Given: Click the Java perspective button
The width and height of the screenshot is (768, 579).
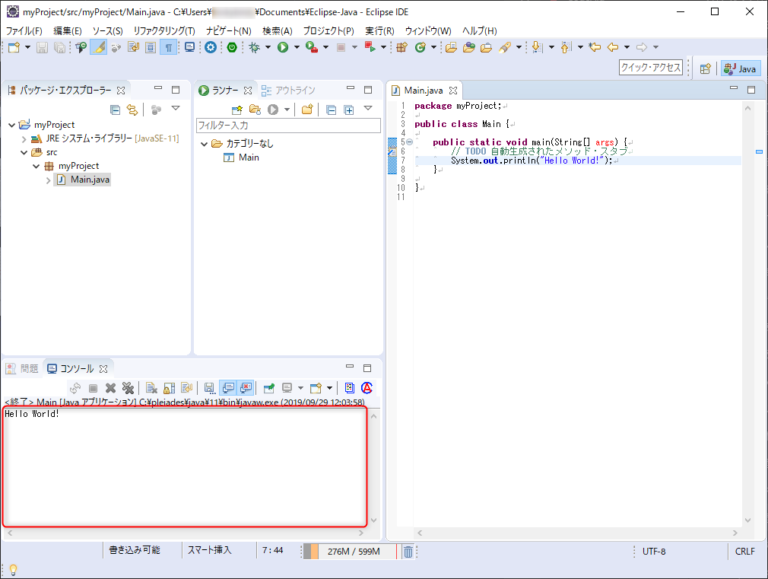Looking at the screenshot, I should click(741, 68).
